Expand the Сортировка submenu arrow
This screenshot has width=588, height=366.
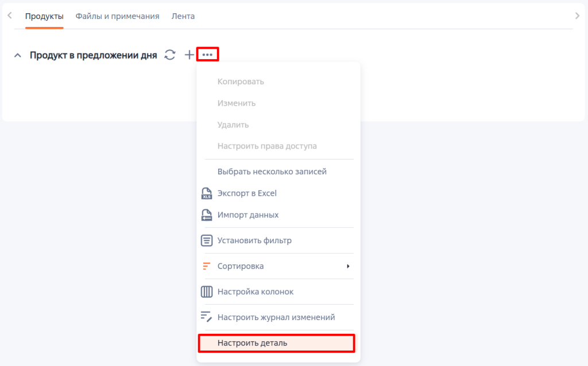click(348, 266)
